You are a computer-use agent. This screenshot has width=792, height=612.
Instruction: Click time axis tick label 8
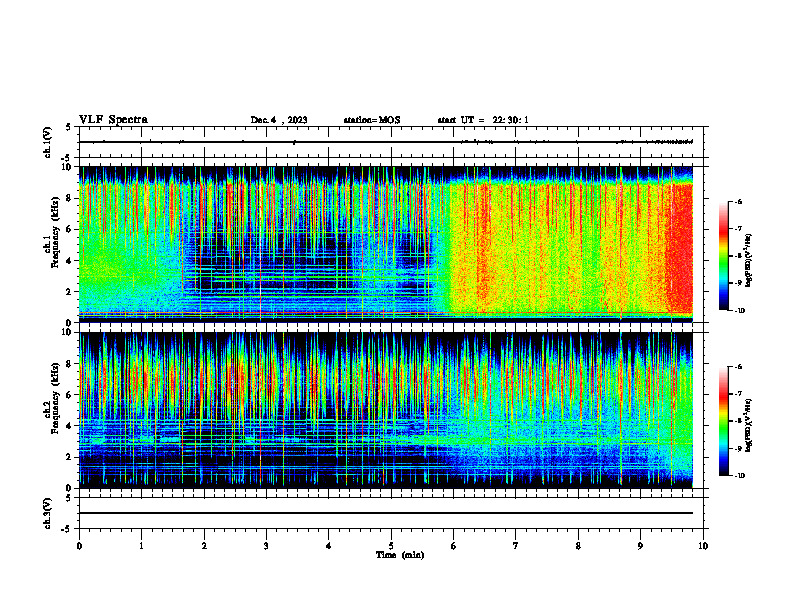tap(578, 546)
